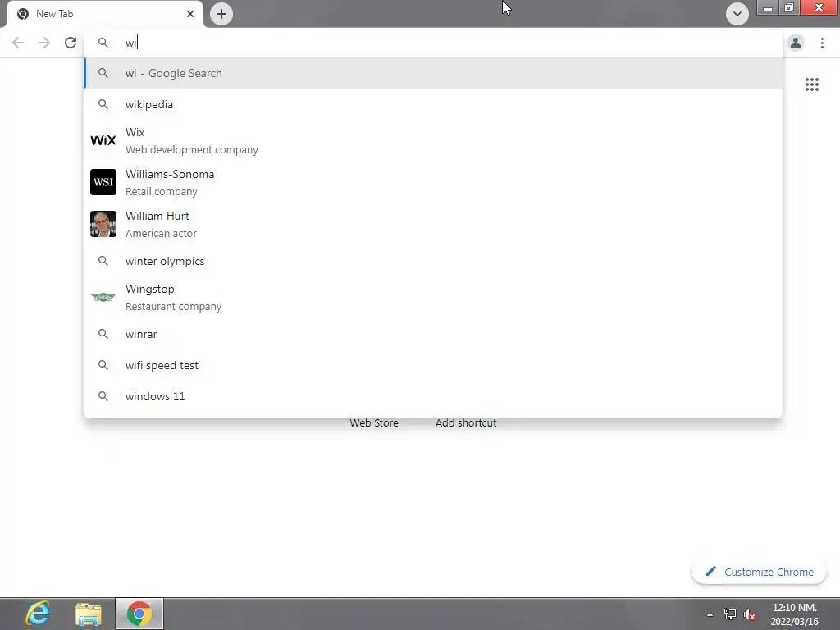Click the magnifier icon beside 'winter olympics'
Screen dimensions: 840x630
[103, 260]
